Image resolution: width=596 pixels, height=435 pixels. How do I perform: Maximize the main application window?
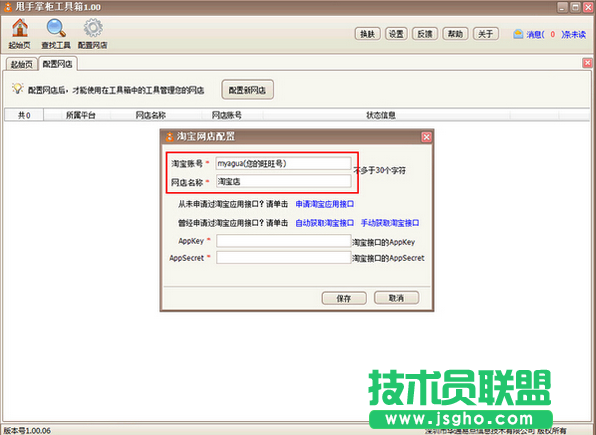[x=575, y=7]
